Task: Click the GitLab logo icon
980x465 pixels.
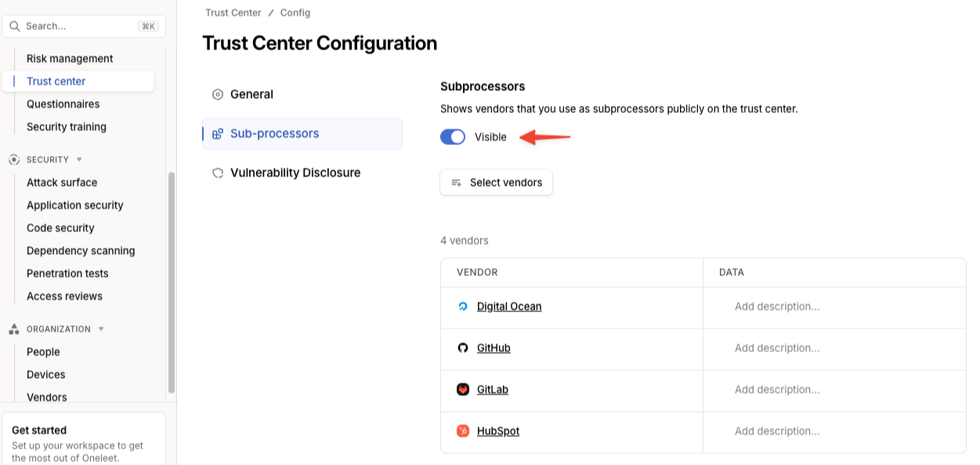Action: pos(463,390)
